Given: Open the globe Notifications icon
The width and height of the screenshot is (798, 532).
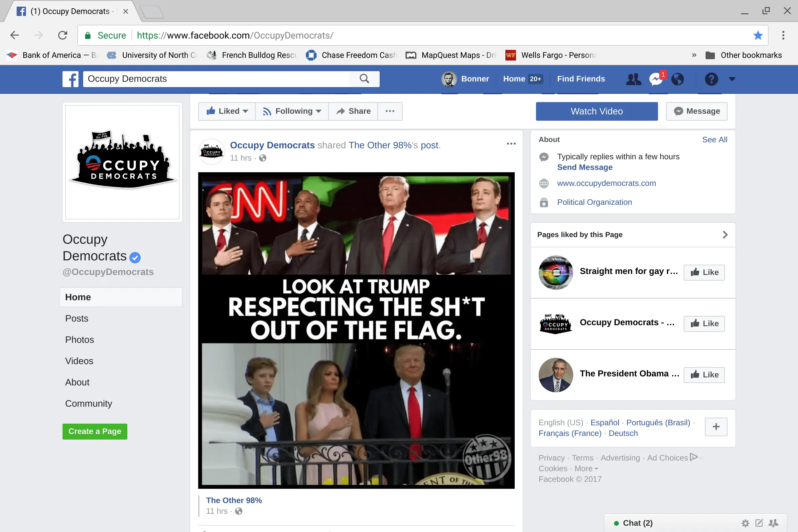Looking at the screenshot, I should [x=678, y=79].
